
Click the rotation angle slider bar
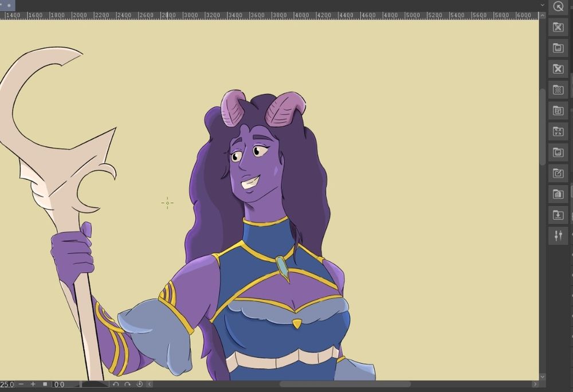click(x=95, y=385)
